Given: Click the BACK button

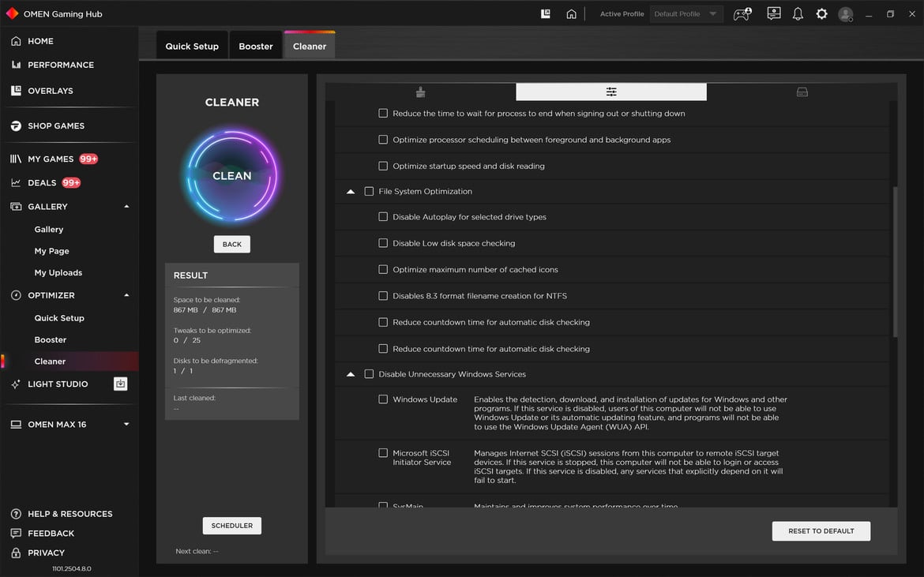Looking at the screenshot, I should [231, 245].
